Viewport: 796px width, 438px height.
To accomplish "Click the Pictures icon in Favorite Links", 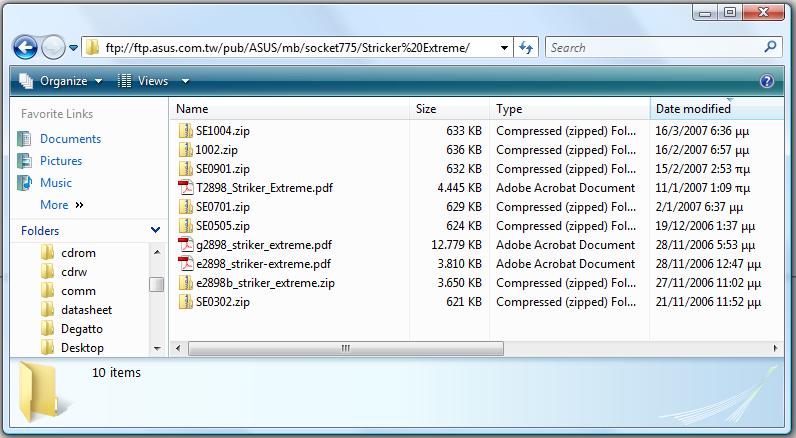I will (24, 160).
